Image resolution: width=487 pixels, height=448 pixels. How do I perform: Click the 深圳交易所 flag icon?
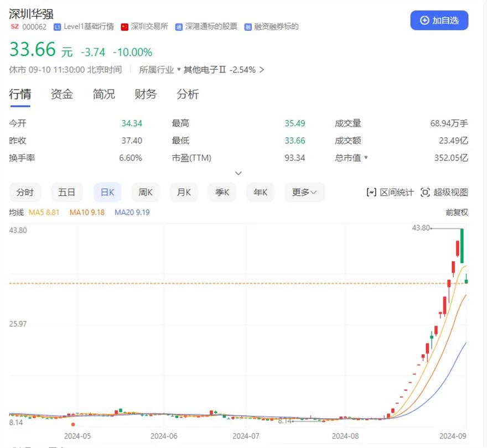125,27
